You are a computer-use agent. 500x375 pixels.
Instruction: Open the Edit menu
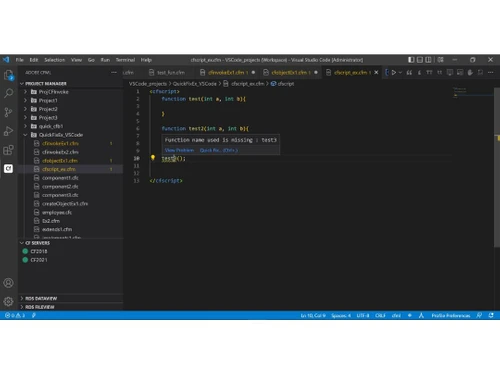tap(34, 60)
